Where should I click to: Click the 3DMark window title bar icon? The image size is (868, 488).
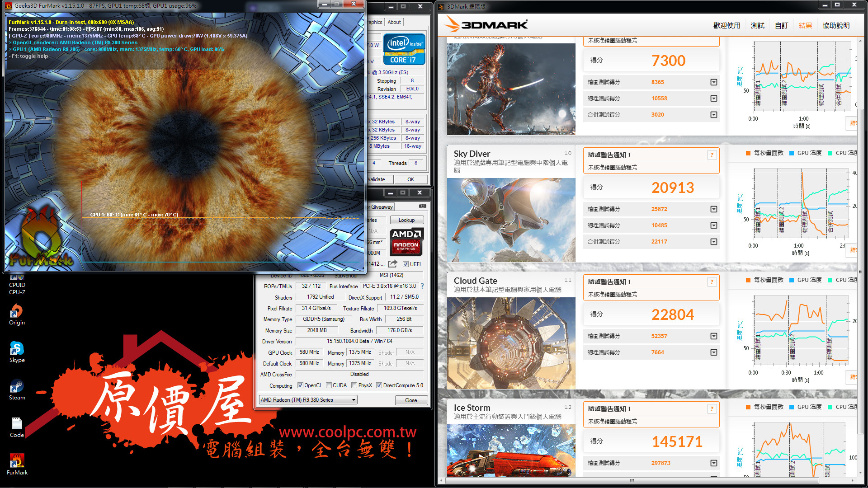click(441, 6)
